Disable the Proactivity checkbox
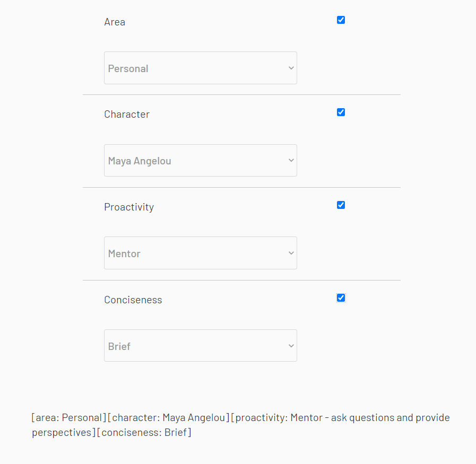Image resolution: width=476 pixels, height=464 pixels. pyautogui.click(x=341, y=205)
